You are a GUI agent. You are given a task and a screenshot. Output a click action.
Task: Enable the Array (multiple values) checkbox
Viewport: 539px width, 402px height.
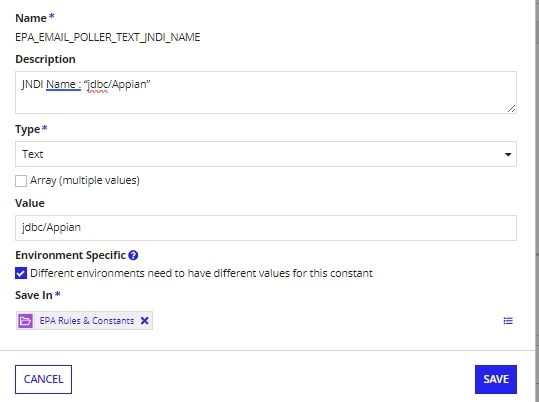[x=21, y=181]
